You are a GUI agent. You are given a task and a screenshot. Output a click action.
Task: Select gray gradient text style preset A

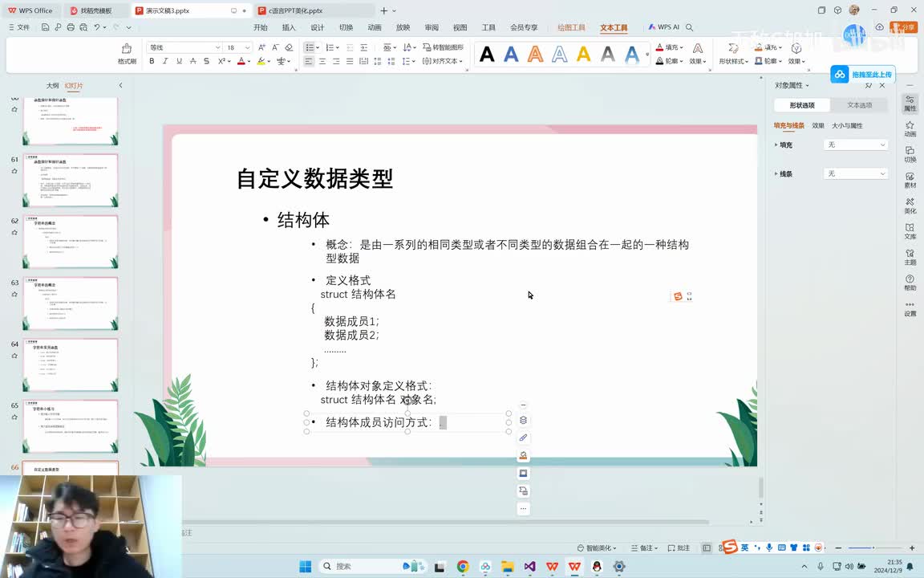click(607, 55)
